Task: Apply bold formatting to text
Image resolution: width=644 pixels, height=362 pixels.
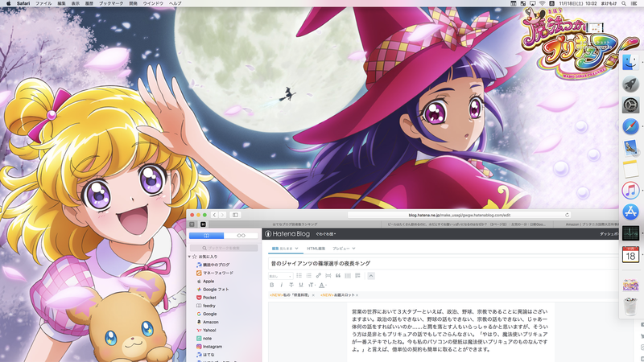Action: tap(271, 285)
